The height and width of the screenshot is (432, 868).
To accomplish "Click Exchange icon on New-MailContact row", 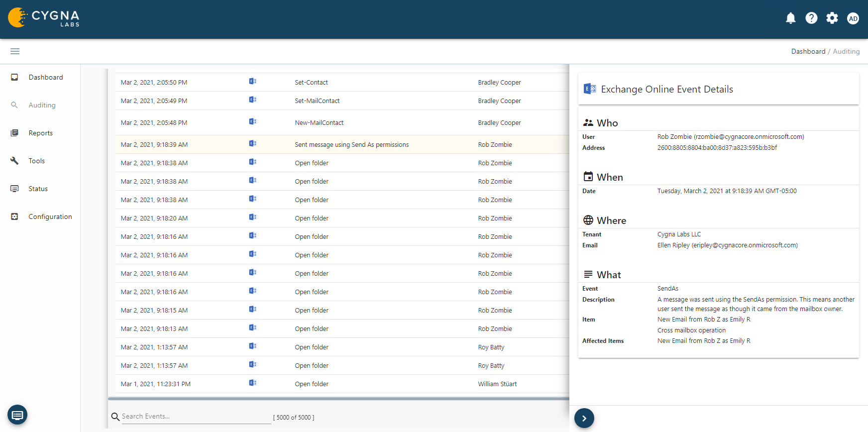I will (x=253, y=122).
